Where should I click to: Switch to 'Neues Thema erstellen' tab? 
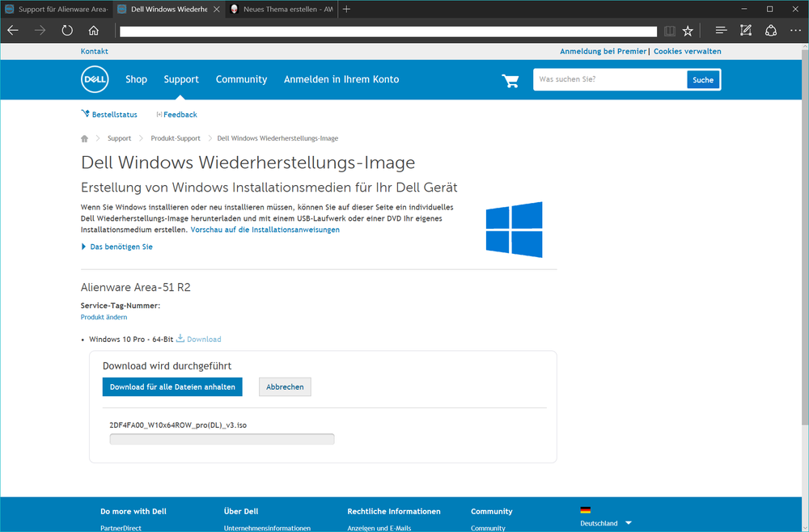click(x=282, y=9)
